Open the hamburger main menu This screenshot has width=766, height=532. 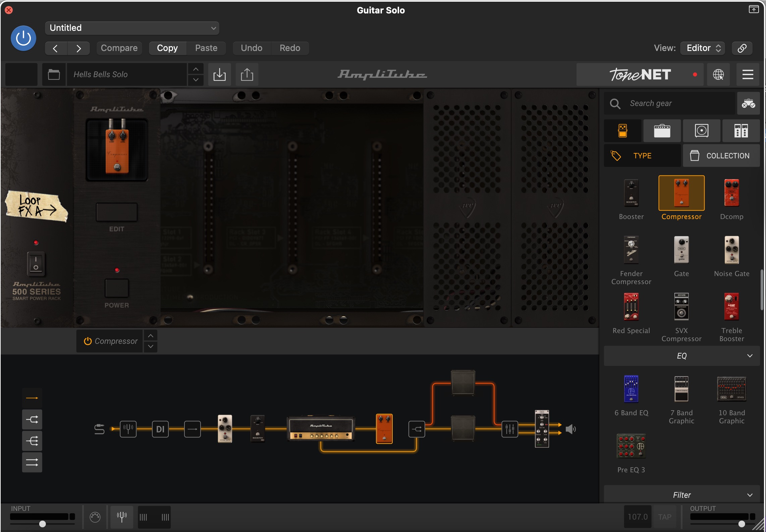coord(748,74)
